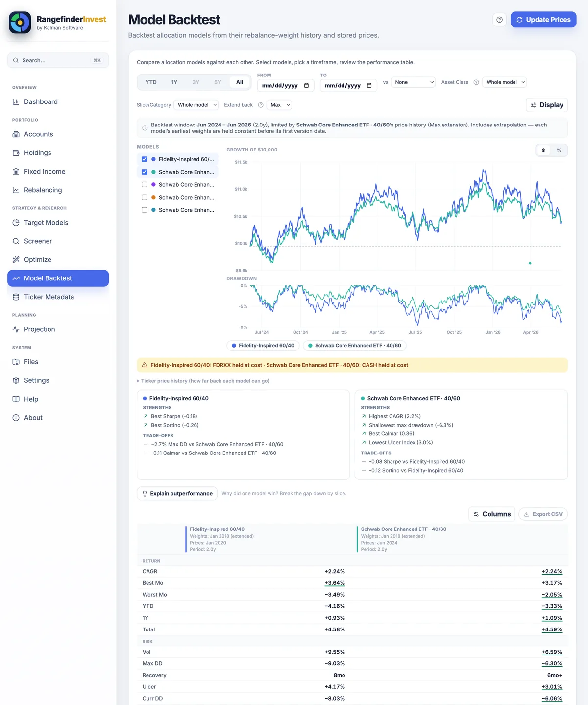Select the 5Y timeframe tab
This screenshot has width=588, height=705.
pyautogui.click(x=218, y=82)
